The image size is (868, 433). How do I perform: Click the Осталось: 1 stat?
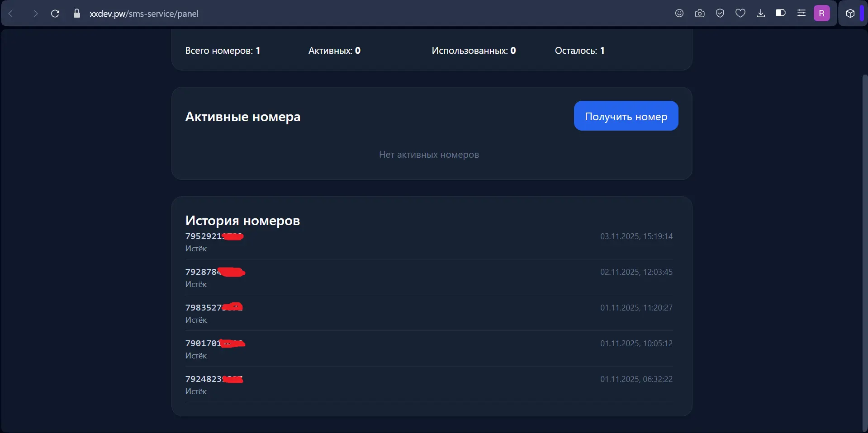[x=580, y=51]
